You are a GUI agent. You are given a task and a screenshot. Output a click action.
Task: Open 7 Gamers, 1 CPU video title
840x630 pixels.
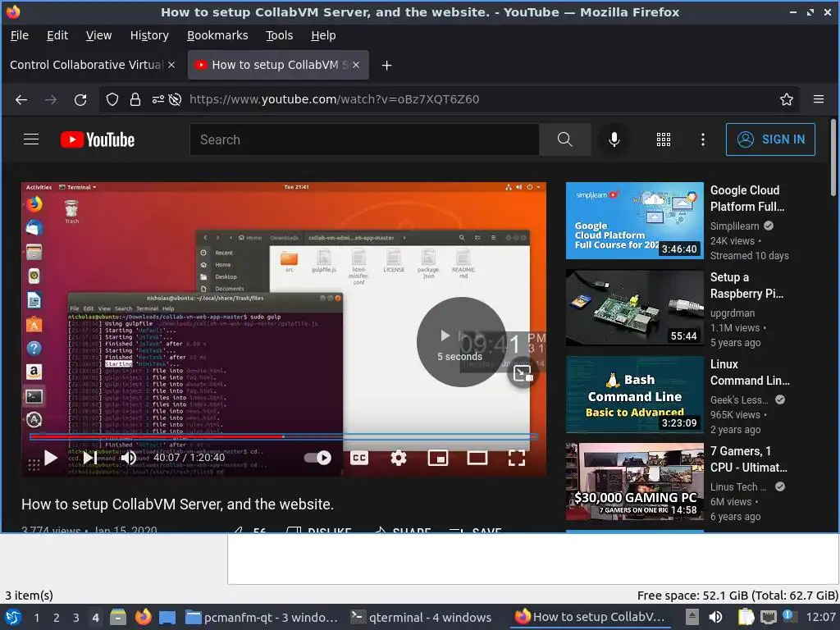(749, 459)
